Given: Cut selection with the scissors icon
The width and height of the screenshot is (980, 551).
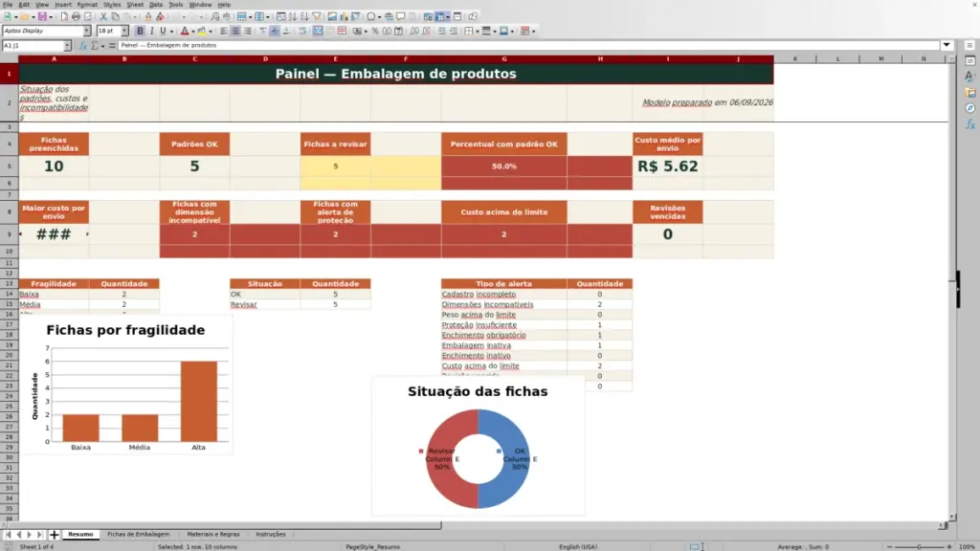Looking at the screenshot, I should click(103, 17).
